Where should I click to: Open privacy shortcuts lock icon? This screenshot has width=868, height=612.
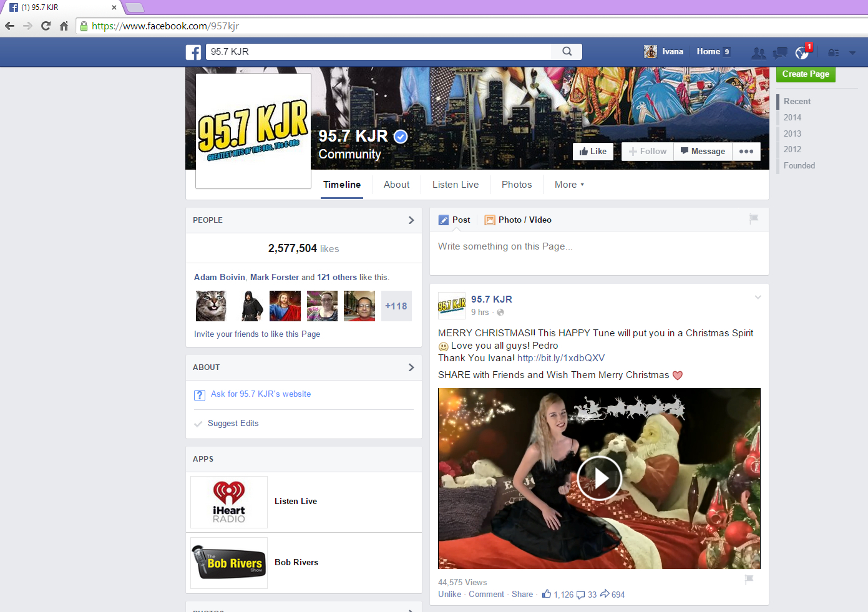coord(833,52)
